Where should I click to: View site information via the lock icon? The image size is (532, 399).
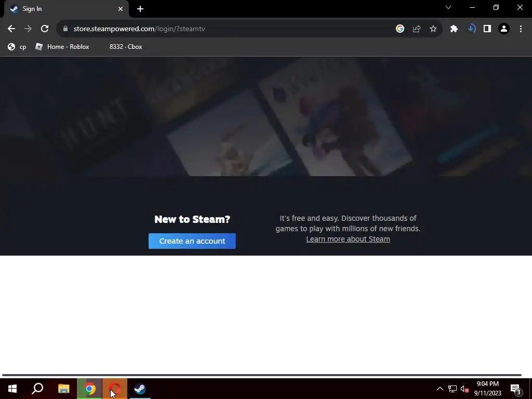click(65, 29)
